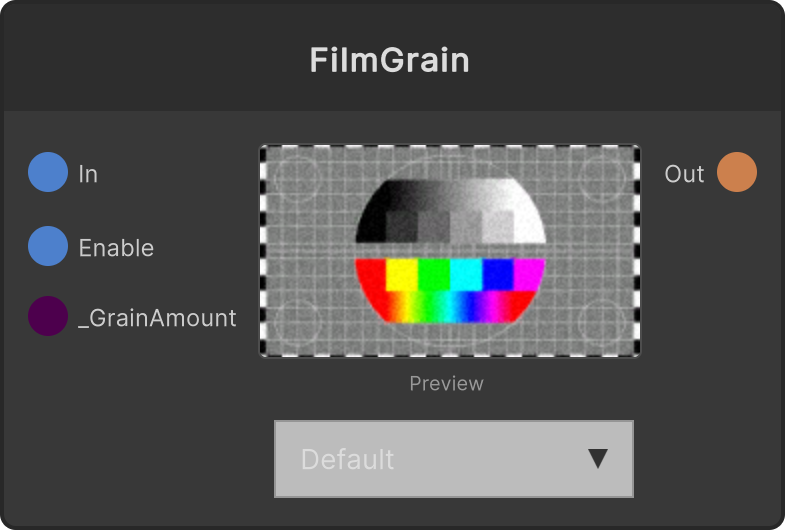
Task: Click the blue color bar in preview
Action: [498, 274]
